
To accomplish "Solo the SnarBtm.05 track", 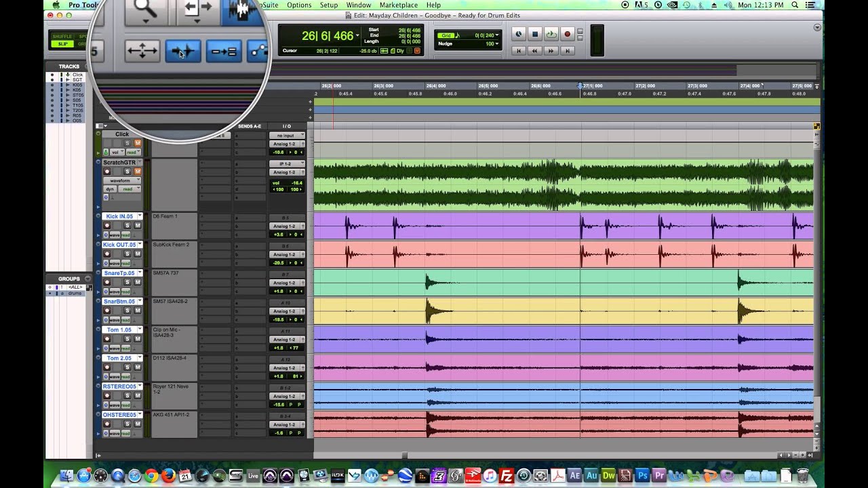I will 127,310.
